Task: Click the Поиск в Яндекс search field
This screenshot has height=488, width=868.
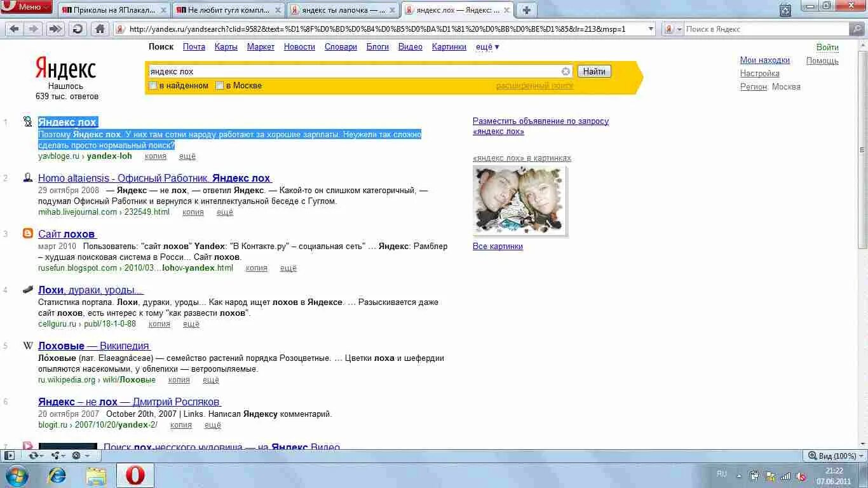Action: [x=766, y=29]
